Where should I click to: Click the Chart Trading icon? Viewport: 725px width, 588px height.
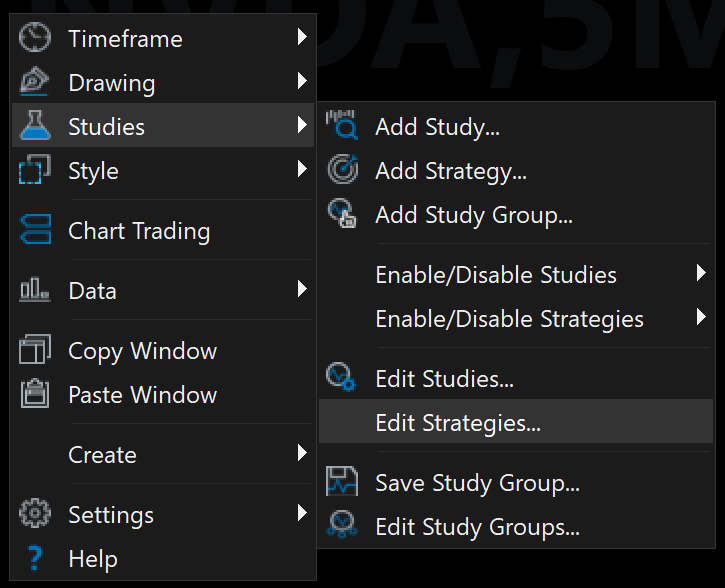[35, 229]
